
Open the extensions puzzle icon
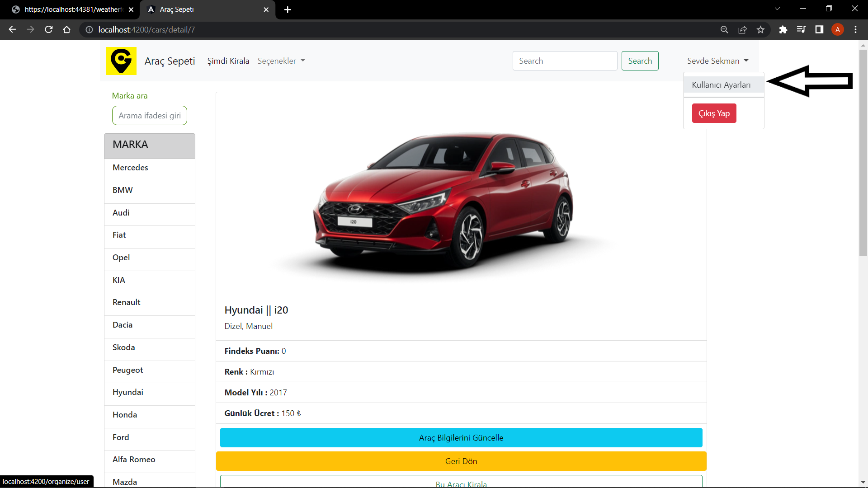pos(783,29)
